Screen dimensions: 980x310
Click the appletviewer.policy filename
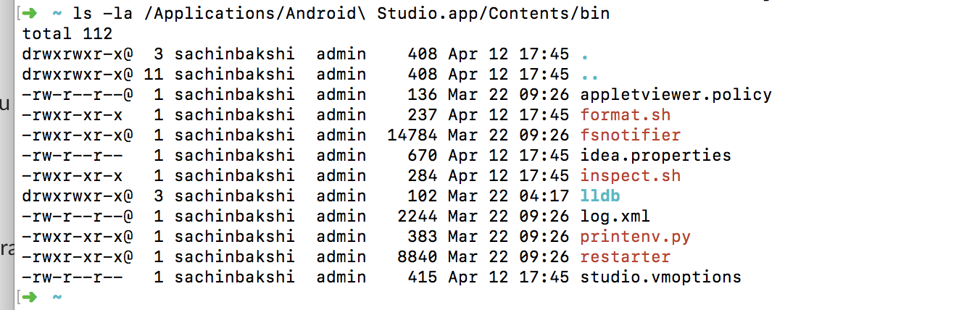point(676,95)
